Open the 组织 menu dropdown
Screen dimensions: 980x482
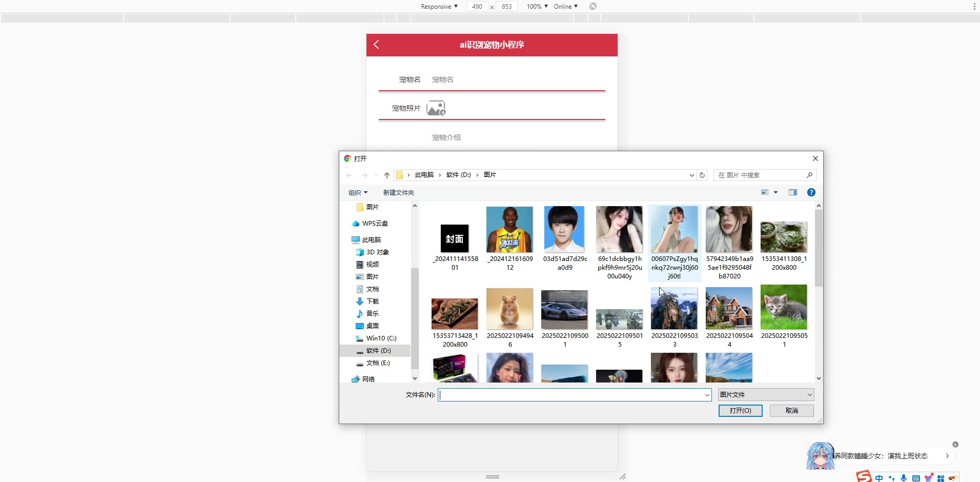358,193
